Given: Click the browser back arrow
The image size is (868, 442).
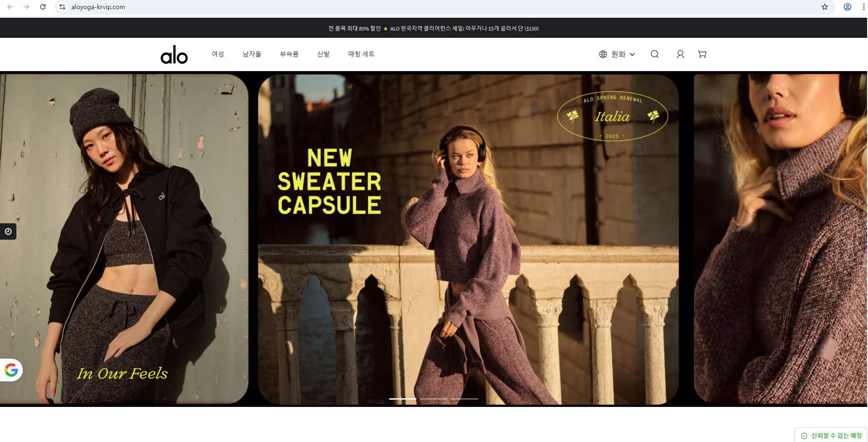Looking at the screenshot, I should click(10, 7).
